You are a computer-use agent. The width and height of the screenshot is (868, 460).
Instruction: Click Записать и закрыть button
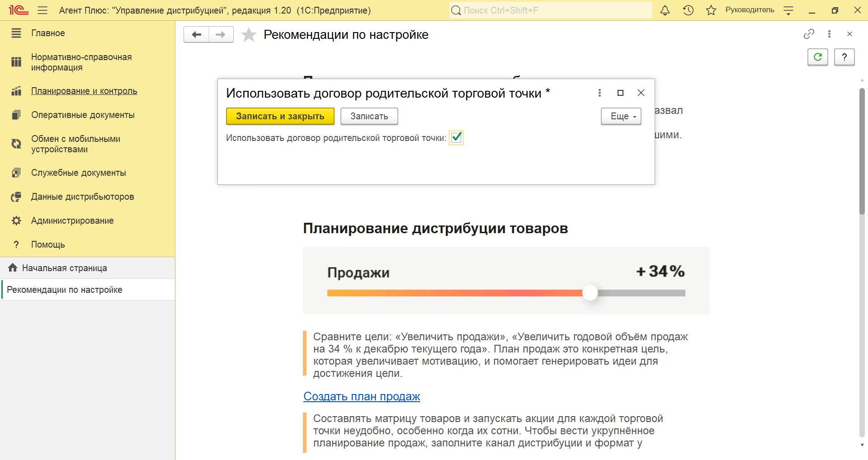[280, 116]
